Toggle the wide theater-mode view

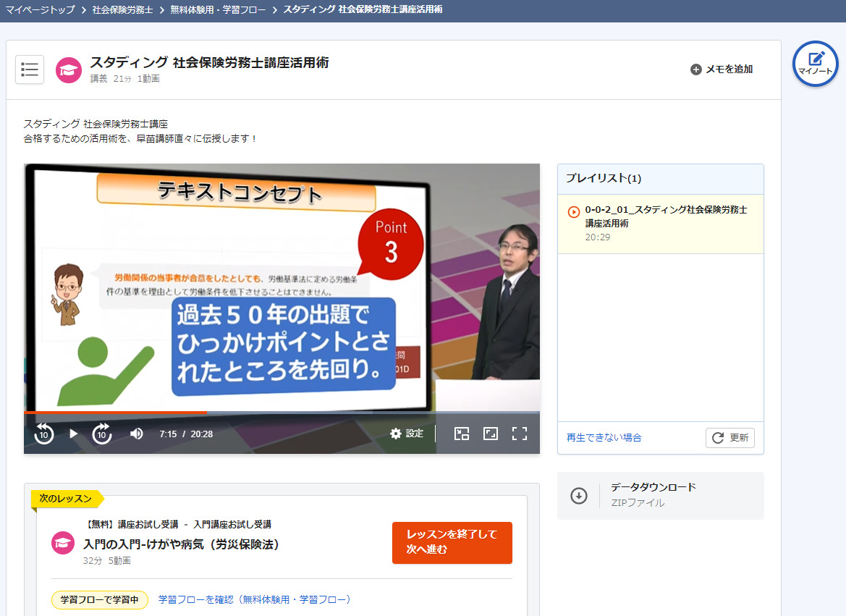coord(491,434)
